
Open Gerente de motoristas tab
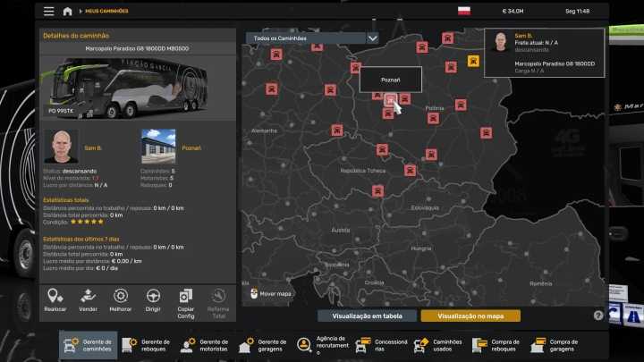(x=205, y=345)
